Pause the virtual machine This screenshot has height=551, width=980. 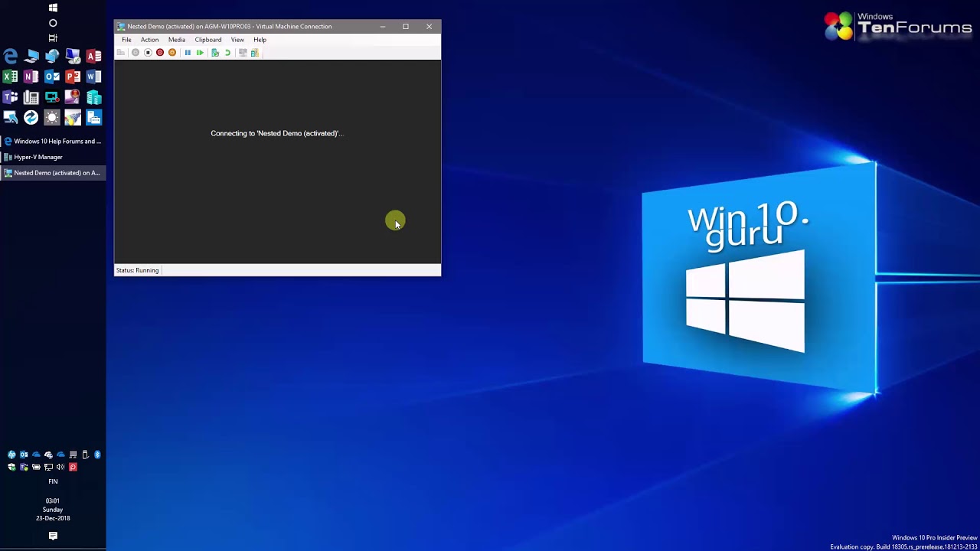(x=188, y=52)
